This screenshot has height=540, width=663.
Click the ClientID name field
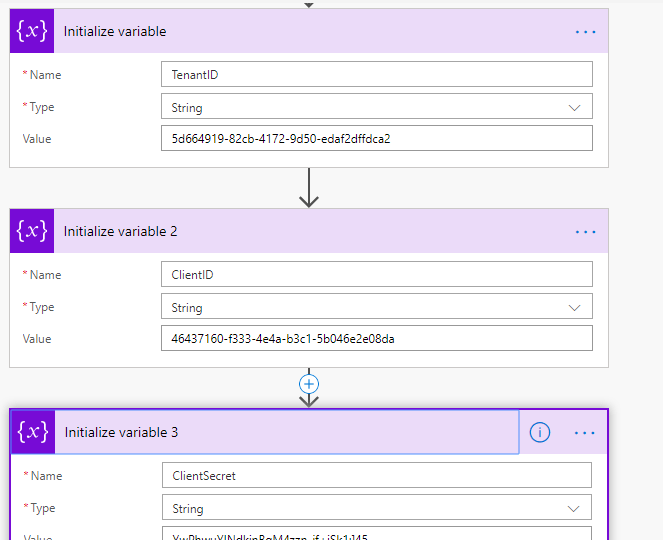click(377, 274)
